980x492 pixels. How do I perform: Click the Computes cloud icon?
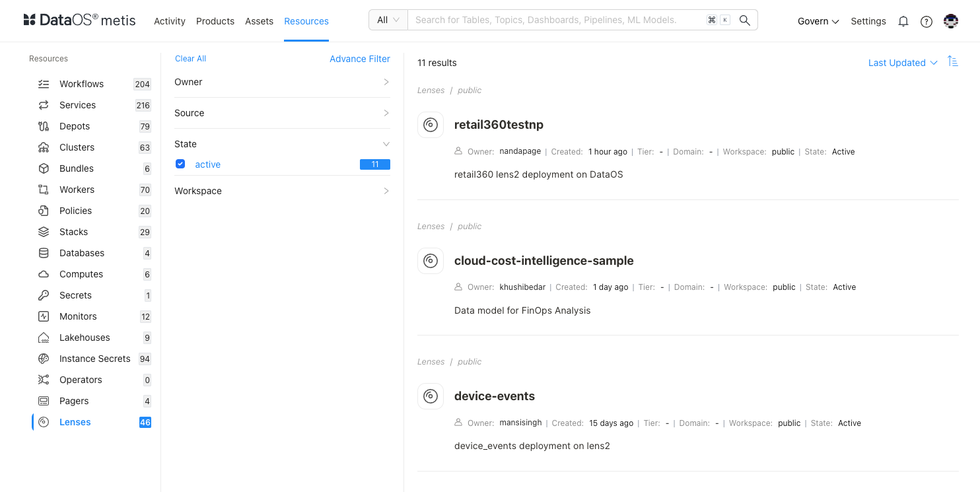[44, 274]
